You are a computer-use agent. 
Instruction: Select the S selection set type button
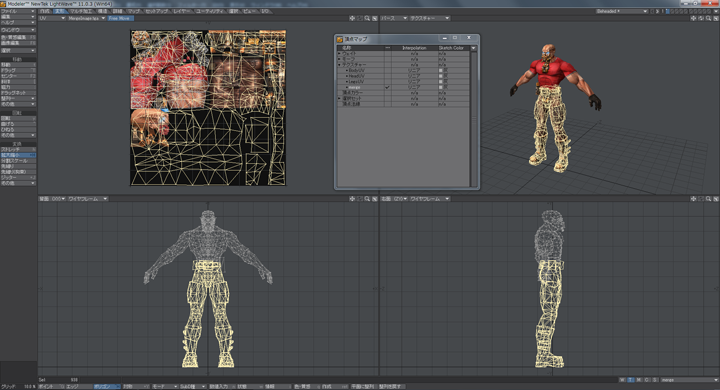click(655, 380)
